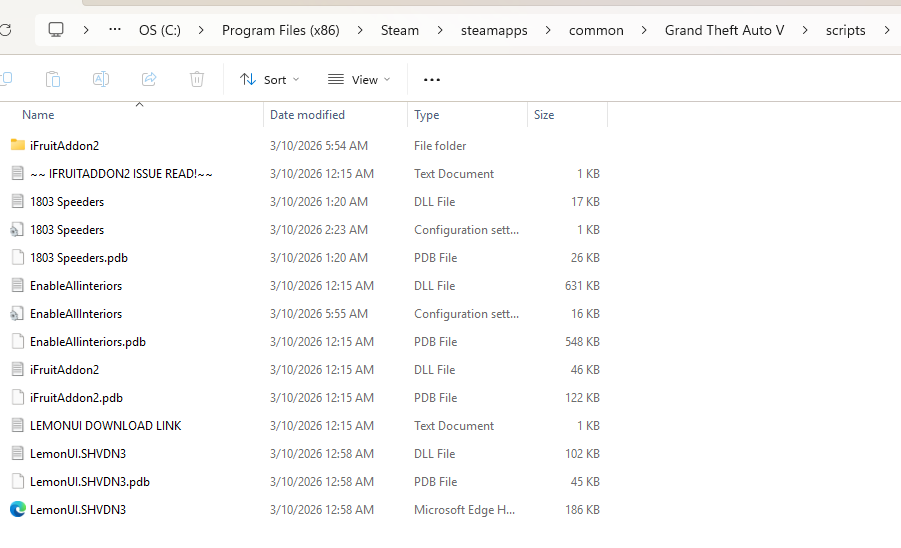Click the '122 KB' size cell
Screen dimensions: 901x548
582,398
